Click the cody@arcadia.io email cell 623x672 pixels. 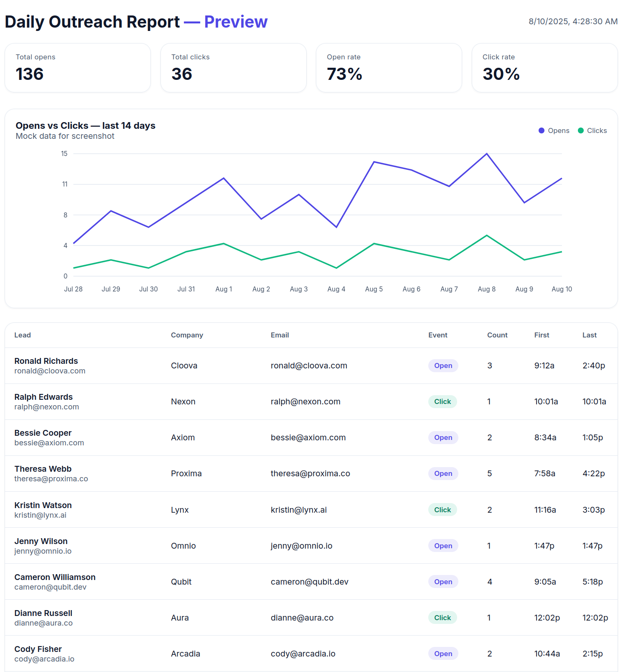point(303,654)
